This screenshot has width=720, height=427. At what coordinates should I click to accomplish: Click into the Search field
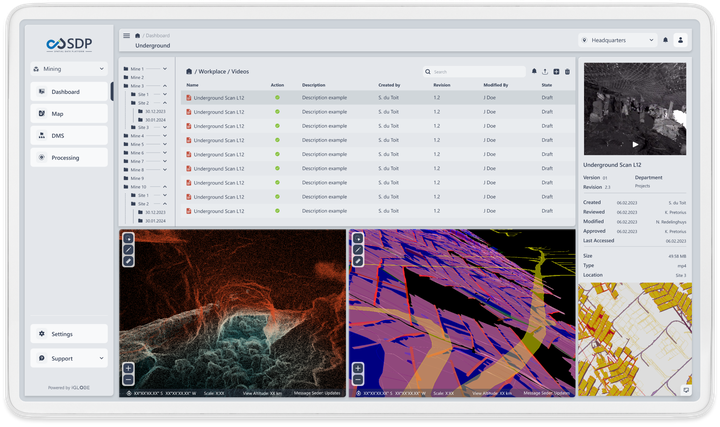pos(474,72)
